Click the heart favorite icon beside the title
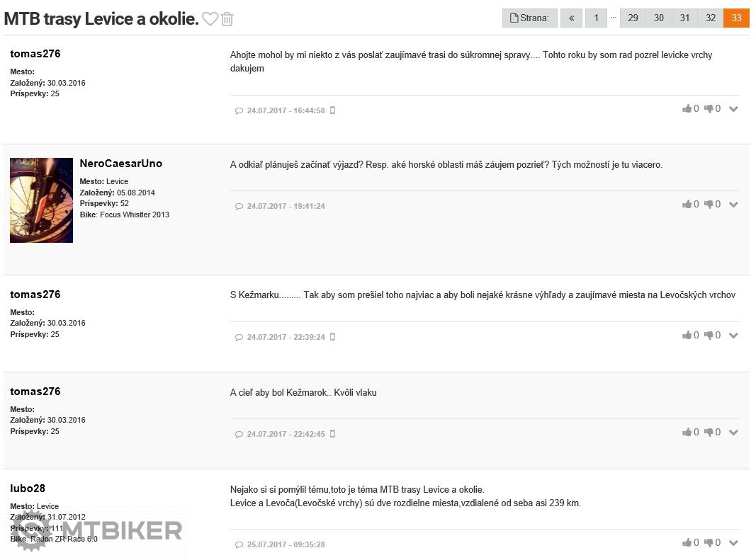Screen dimensions: 756x560 click(x=210, y=19)
